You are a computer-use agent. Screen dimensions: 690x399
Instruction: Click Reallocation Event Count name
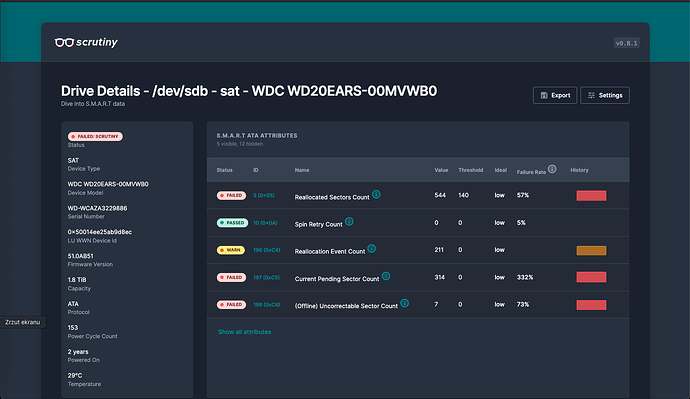[x=330, y=252]
